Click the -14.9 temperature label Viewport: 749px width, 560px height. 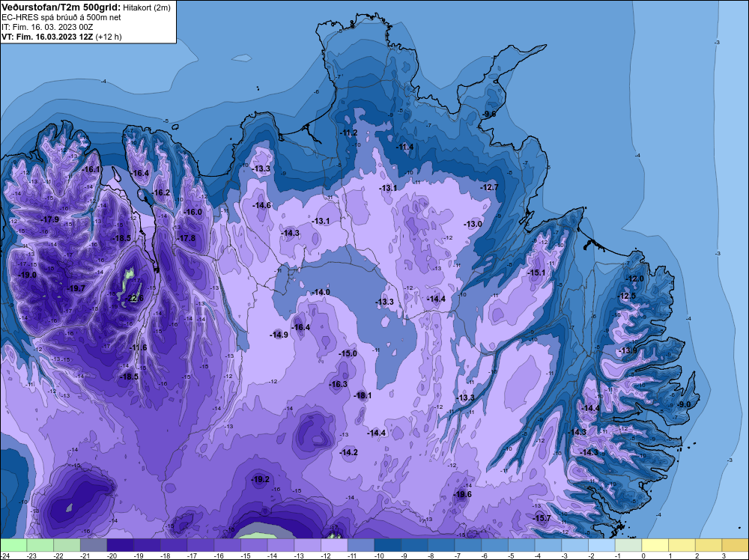[279, 335]
